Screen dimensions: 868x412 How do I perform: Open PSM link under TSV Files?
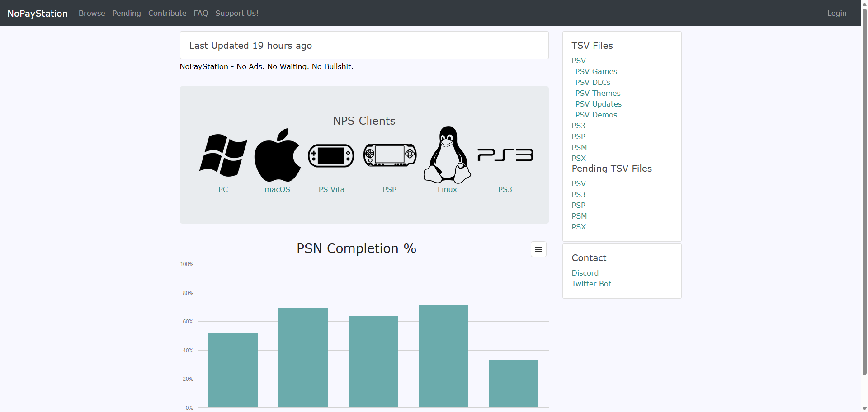580,147
